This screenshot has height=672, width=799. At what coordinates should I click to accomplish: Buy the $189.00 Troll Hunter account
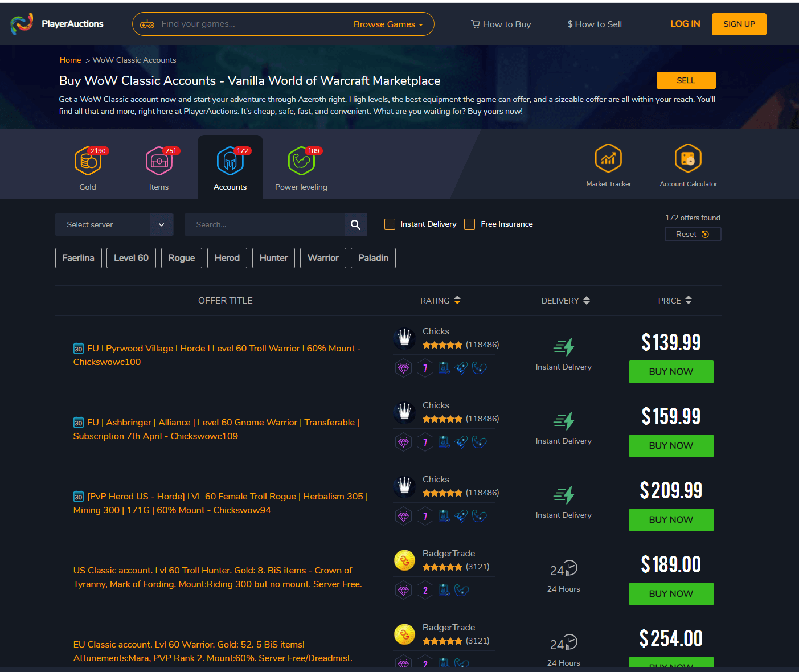pos(671,594)
